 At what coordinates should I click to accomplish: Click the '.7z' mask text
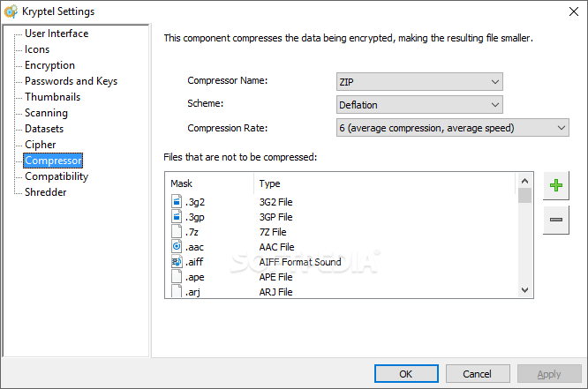(x=192, y=232)
